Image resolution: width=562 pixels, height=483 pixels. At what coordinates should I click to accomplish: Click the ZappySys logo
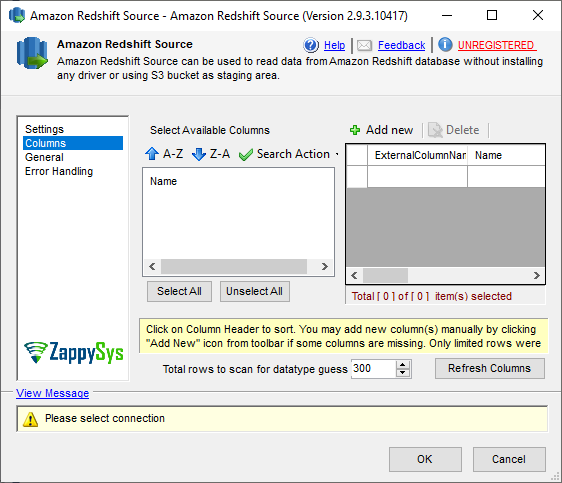point(73,352)
